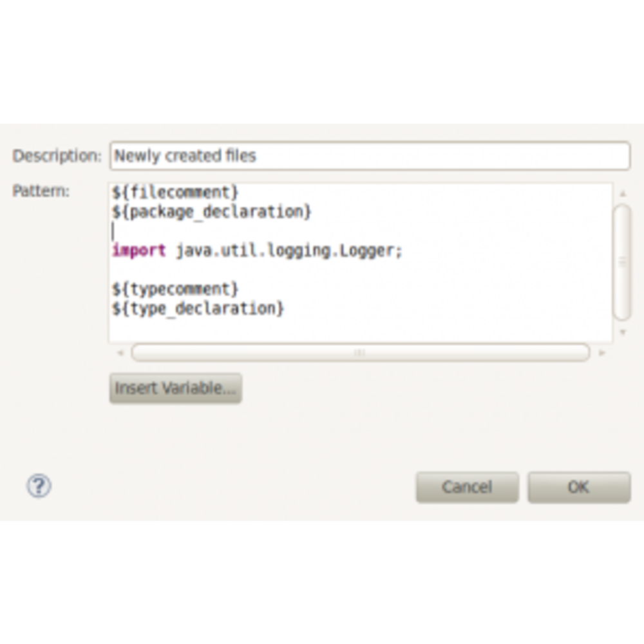This screenshot has height=644, width=644.
Task: Click the vertical scrollbar down arrow
Action: [622, 332]
